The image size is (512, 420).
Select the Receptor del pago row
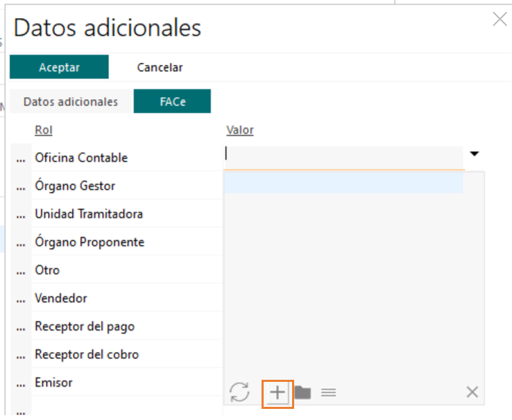(85, 326)
